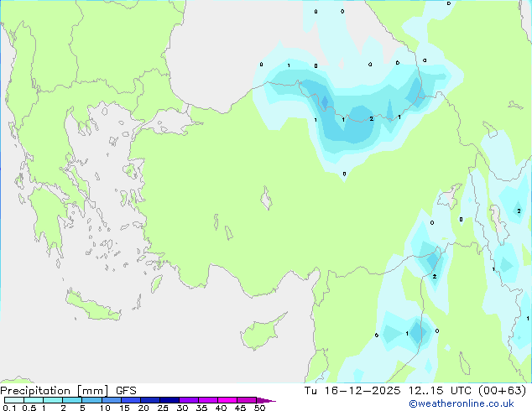Select the 0.5–1 mm legend swatch
This screenshot has height=411, width=532.
(34, 400)
